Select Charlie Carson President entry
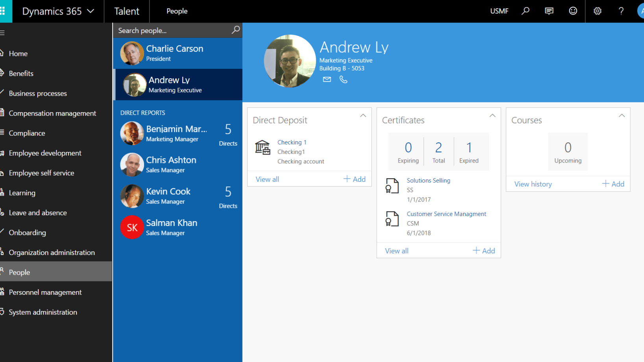This screenshot has height=362, width=644. tap(178, 53)
